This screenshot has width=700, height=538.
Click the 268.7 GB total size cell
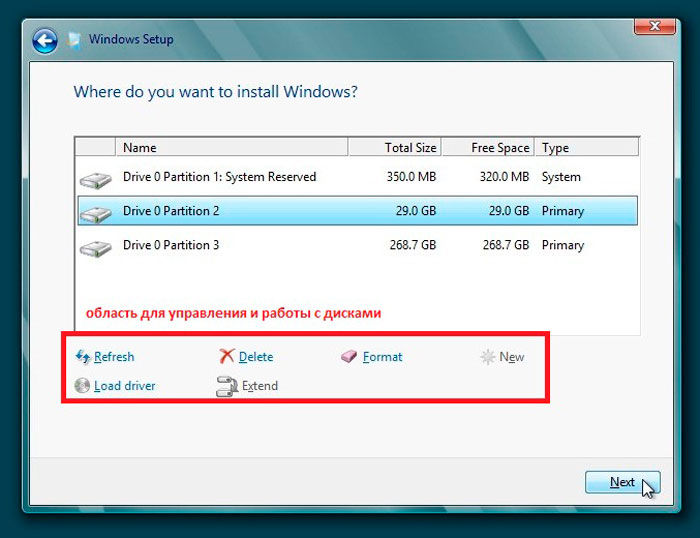413,245
